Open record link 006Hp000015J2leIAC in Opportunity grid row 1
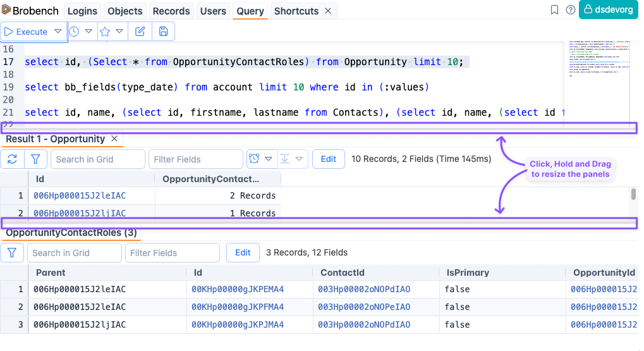 click(80, 195)
